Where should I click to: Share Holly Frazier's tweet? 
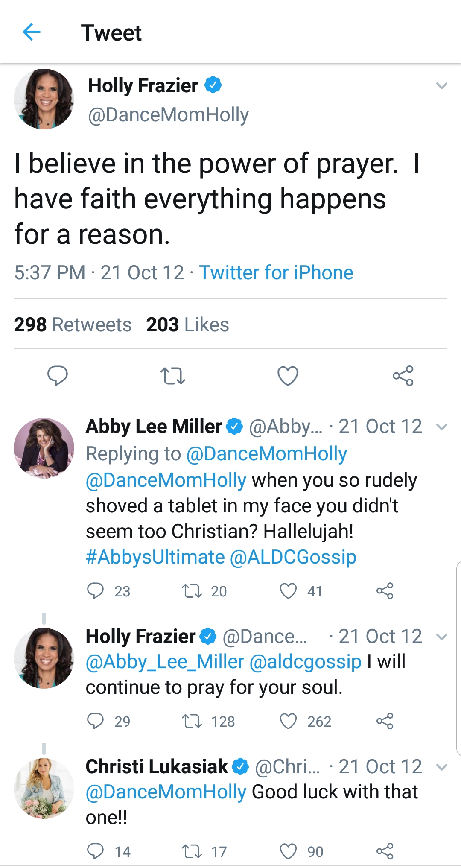[x=403, y=376]
